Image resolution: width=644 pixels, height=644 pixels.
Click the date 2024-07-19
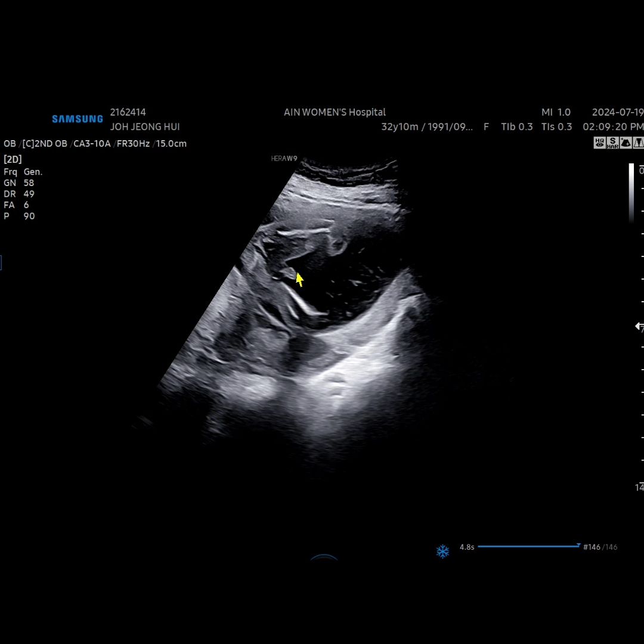click(618, 112)
